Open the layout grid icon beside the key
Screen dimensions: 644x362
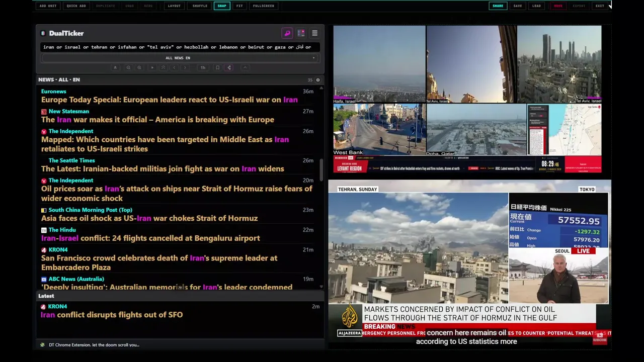(x=301, y=33)
